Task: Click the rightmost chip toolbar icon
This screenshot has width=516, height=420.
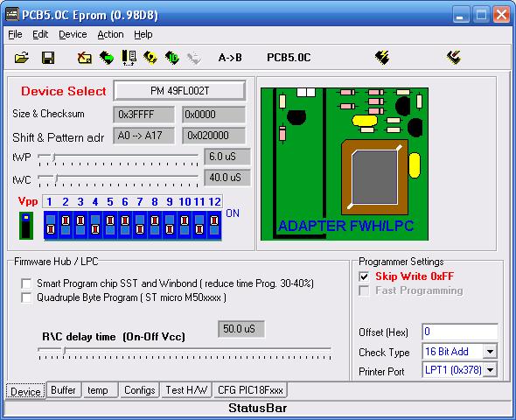Action: tap(454, 58)
